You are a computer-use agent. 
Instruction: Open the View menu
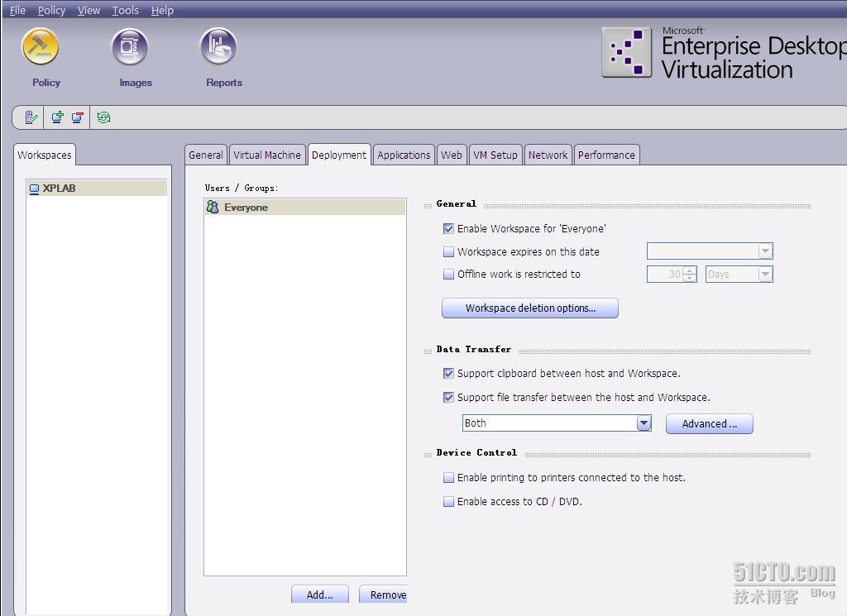pyautogui.click(x=89, y=10)
